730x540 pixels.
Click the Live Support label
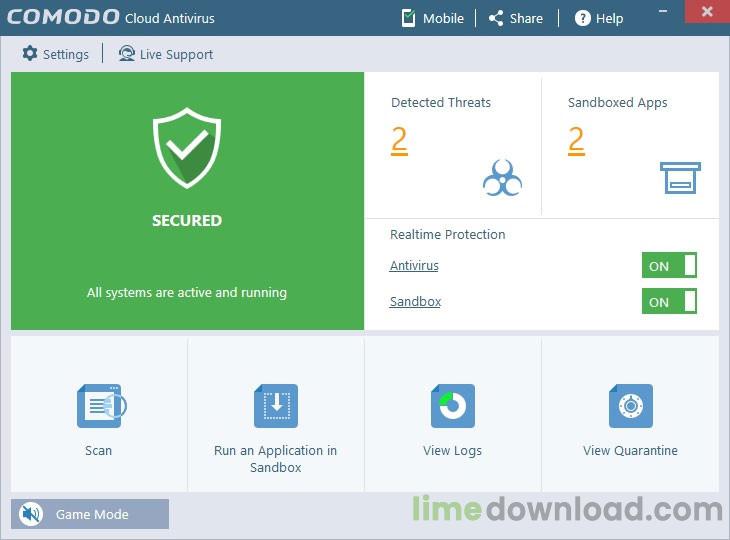click(176, 55)
